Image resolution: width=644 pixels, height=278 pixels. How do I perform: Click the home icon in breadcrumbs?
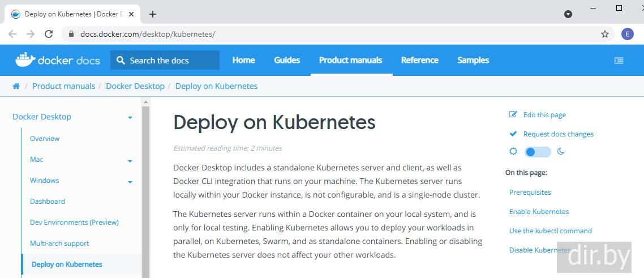(16, 86)
